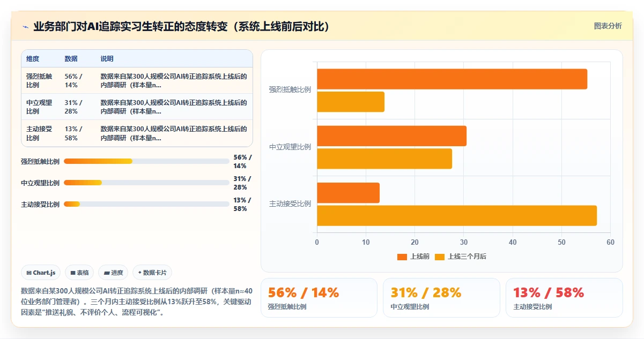Click the progress value 13% / 58%
This screenshot has width=644, height=339.
(x=242, y=204)
